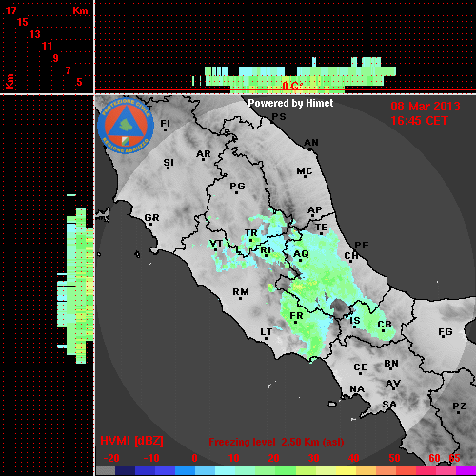The image size is (476, 476).
Task: Click the AP city label
Action: (x=314, y=210)
